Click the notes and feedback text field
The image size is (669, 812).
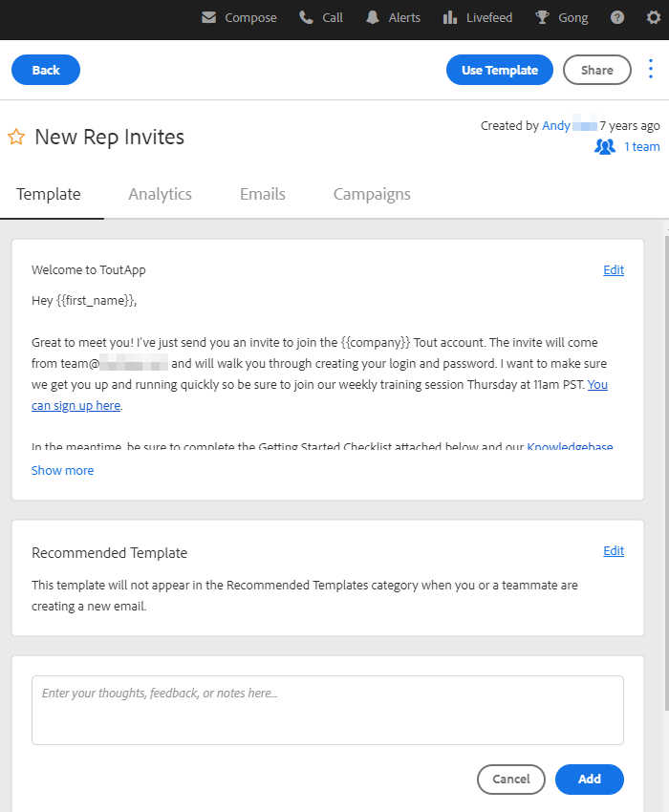click(x=328, y=710)
